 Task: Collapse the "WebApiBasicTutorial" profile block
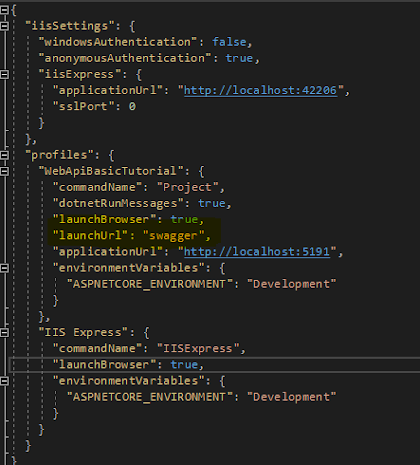coord(4,171)
